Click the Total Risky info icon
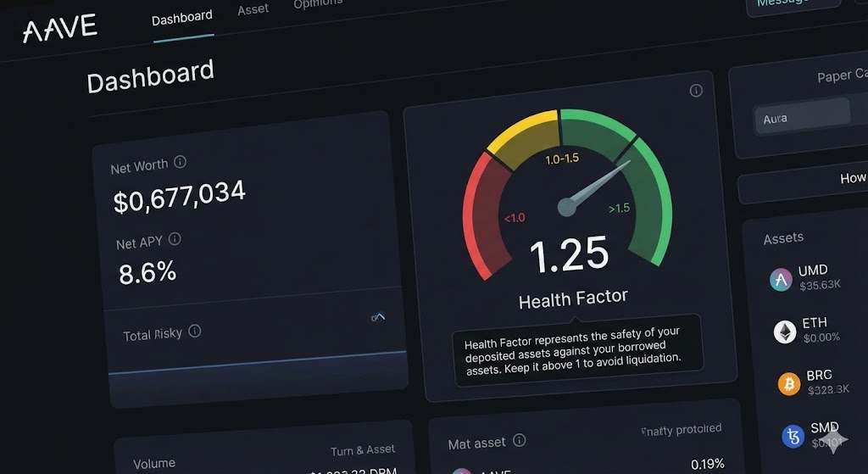868x474 pixels. [x=195, y=331]
